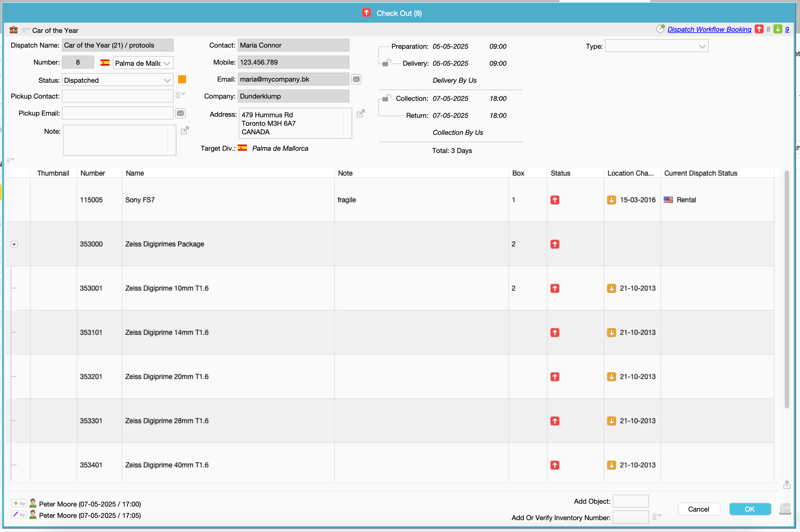This screenshot has height=532, width=800.
Task: Toggle the lock between Preparation and Delivery
Action: 386,63
